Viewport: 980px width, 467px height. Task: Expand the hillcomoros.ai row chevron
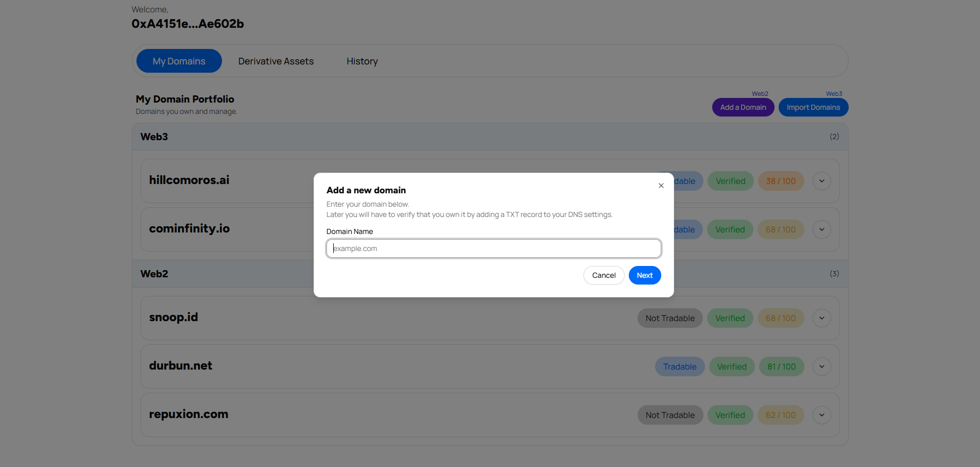pyautogui.click(x=821, y=181)
